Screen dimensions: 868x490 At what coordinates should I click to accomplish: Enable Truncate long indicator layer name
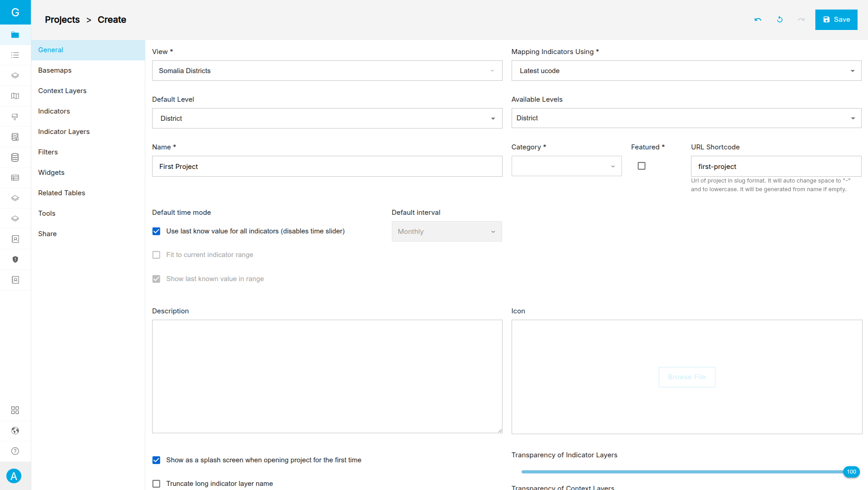click(x=156, y=484)
